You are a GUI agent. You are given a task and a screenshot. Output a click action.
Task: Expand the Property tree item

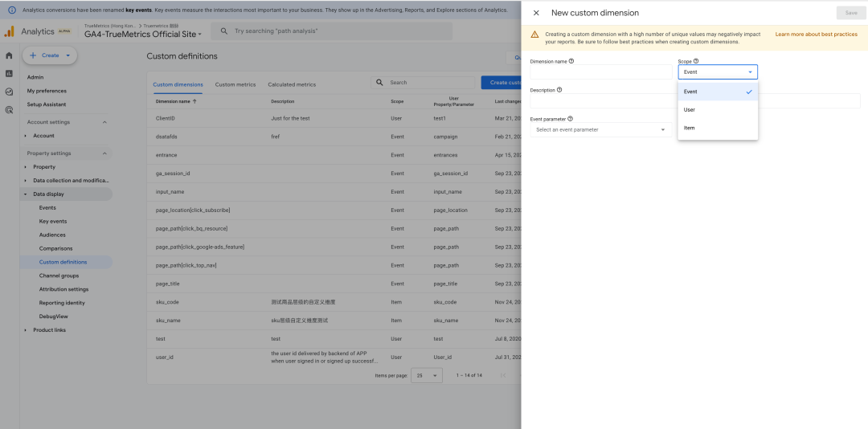(26, 166)
